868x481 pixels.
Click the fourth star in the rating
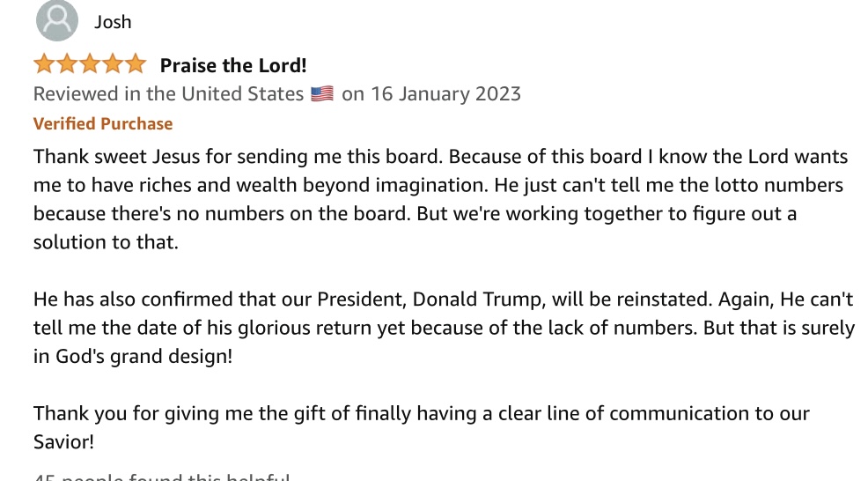tap(112, 64)
